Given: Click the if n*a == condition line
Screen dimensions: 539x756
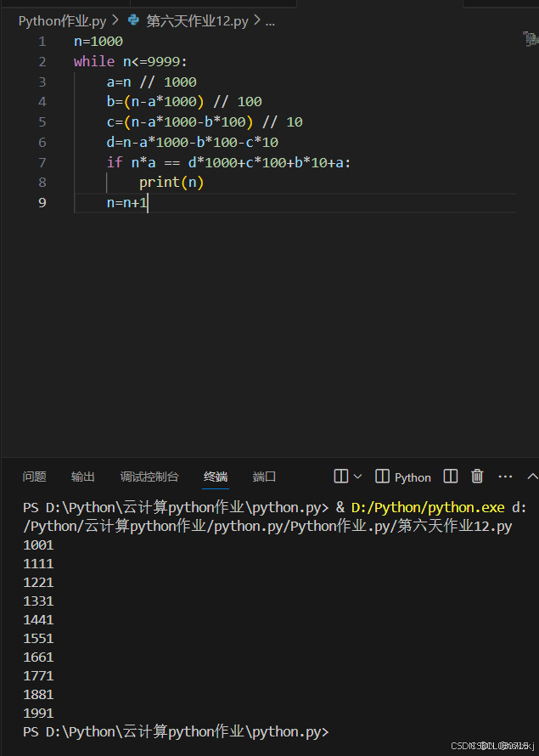Looking at the screenshot, I should point(229,162).
